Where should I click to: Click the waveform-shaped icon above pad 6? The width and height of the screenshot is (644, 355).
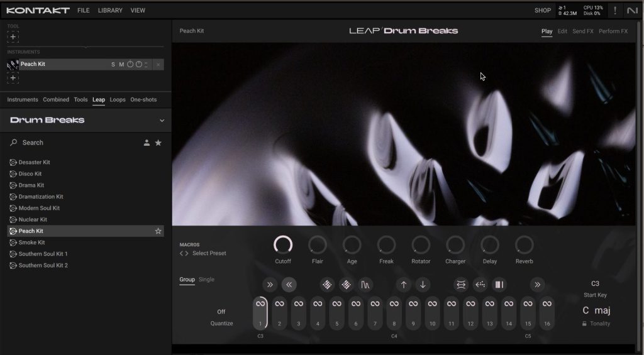[x=365, y=285]
